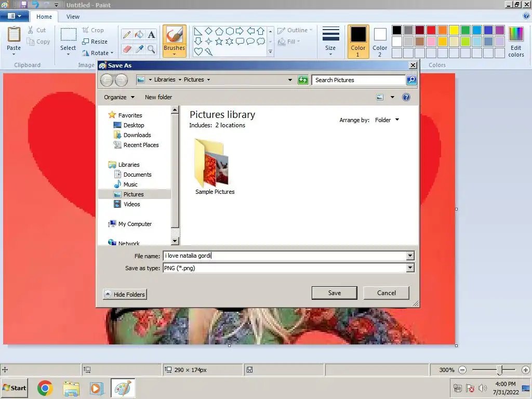The width and height of the screenshot is (532, 399).
Task: Open Edit colors
Action: pos(516,42)
